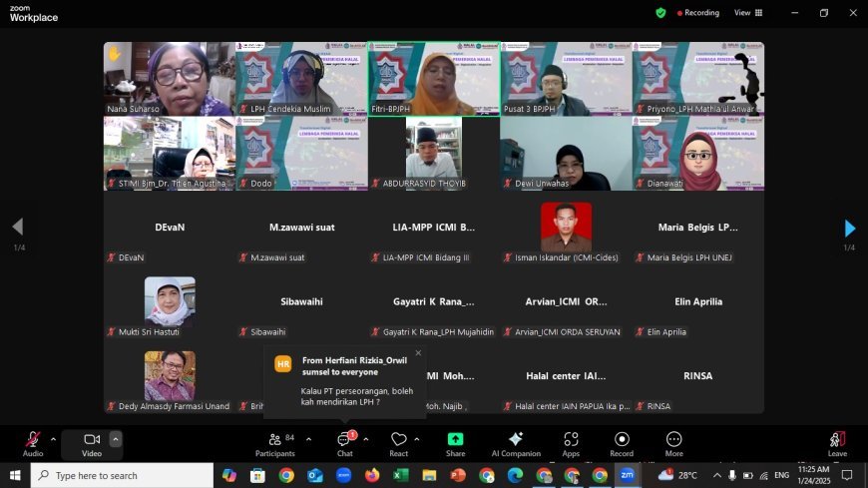
Task: Select DEvaN participant tile
Action: tap(170, 228)
